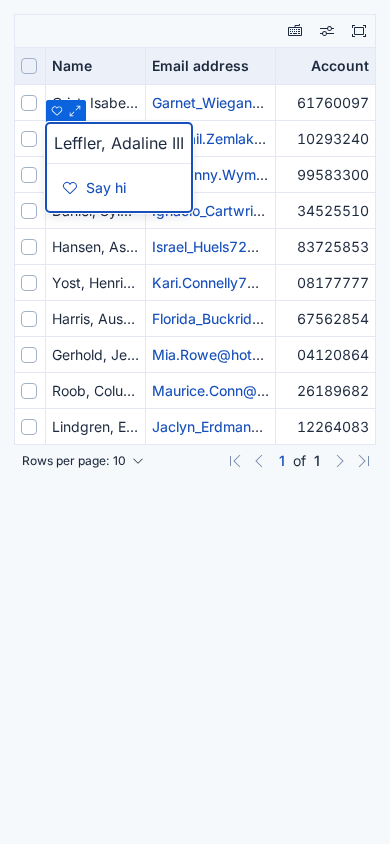Select the Hansen row checkbox
390x844 pixels.
coord(29,247)
